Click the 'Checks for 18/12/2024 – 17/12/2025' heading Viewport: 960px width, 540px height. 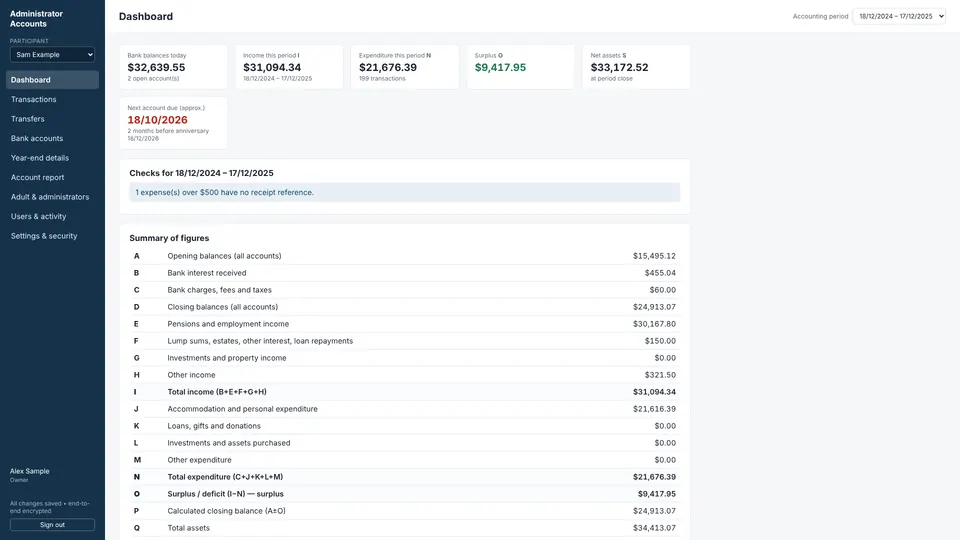pyautogui.click(x=201, y=173)
